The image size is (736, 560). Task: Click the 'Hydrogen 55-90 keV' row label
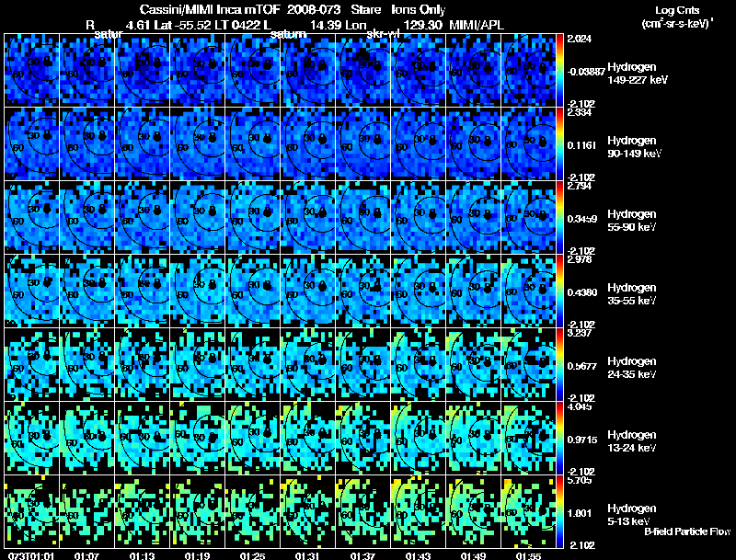click(631, 221)
